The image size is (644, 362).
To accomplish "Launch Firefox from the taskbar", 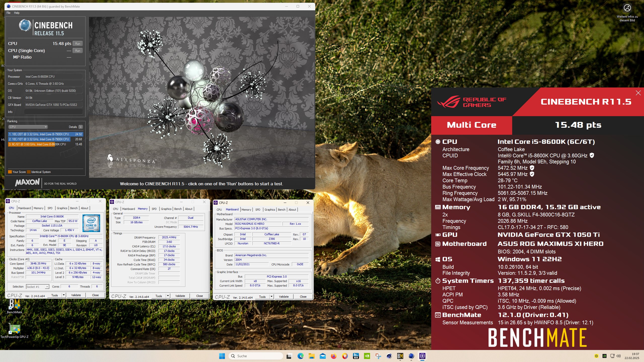I will click(334, 356).
